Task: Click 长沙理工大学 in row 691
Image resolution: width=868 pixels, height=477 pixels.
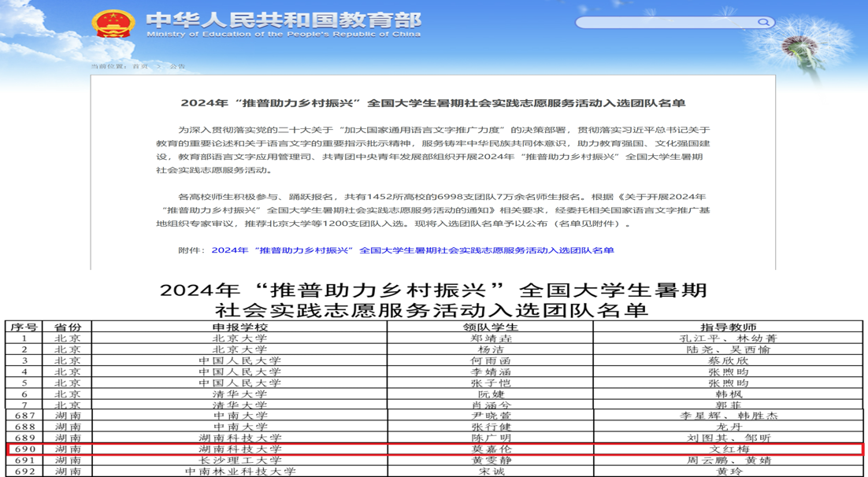Action: pyautogui.click(x=240, y=460)
